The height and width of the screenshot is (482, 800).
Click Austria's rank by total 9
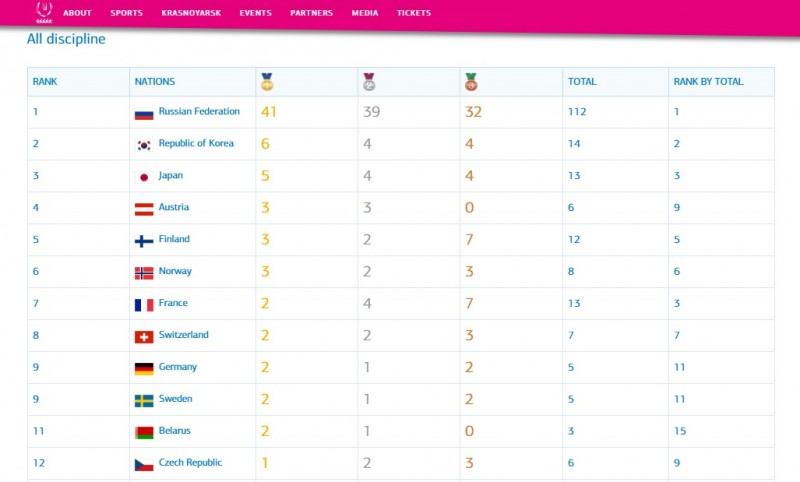[677, 208]
